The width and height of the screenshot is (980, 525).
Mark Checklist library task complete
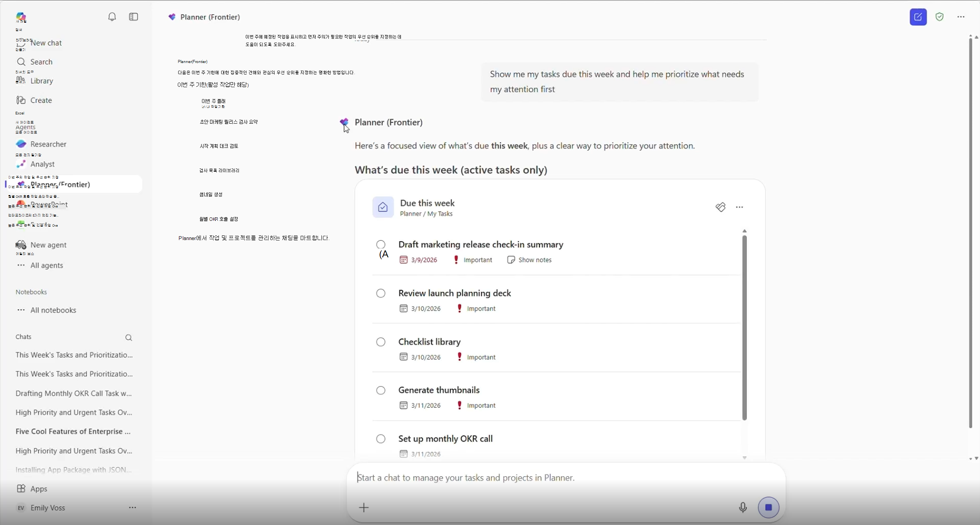pyautogui.click(x=381, y=342)
